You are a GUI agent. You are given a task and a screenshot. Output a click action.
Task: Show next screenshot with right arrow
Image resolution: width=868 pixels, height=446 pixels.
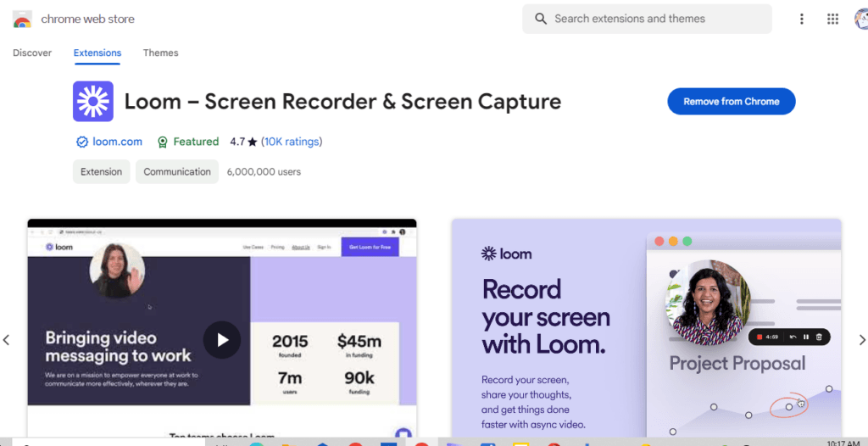pyautogui.click(x=861, y=340)
